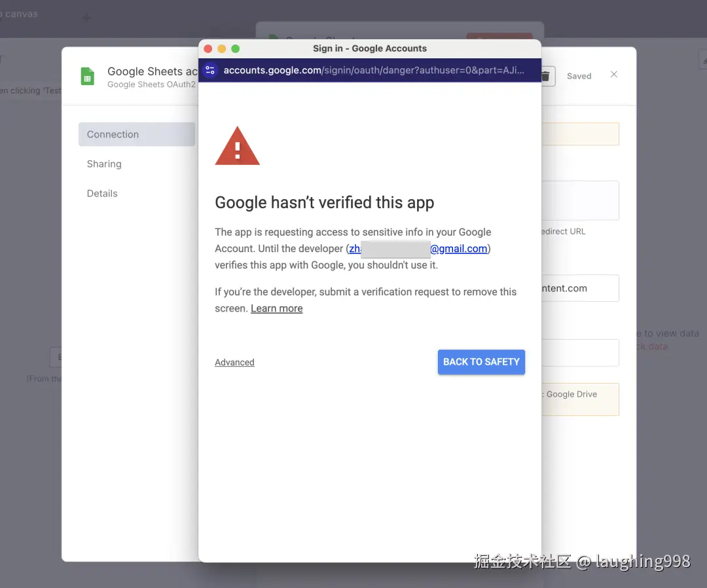The image size is (707, 588).
Task: Maximize the Sign in popup with green button
Action: click(236, 48)
